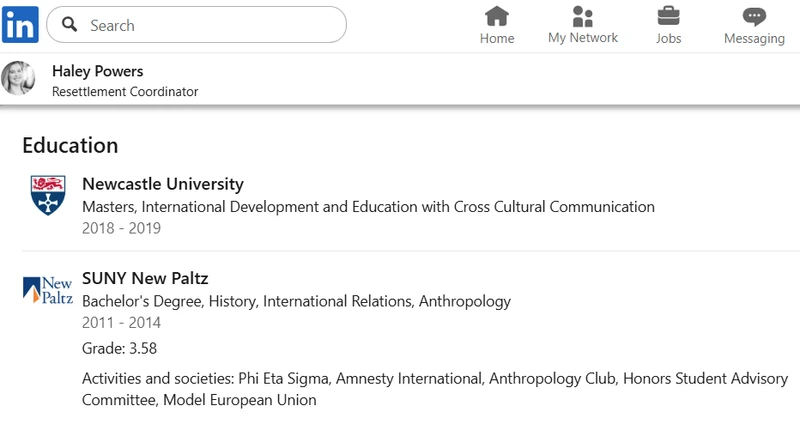Image resolution: width=800 pixels, height=424 pixels.
Task: Open the My Network people icon
Action: click(583, 16)
